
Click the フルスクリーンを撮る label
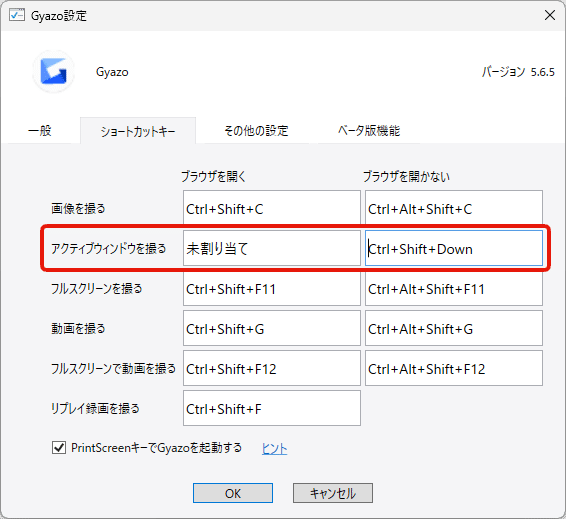(x=96, y=288)
